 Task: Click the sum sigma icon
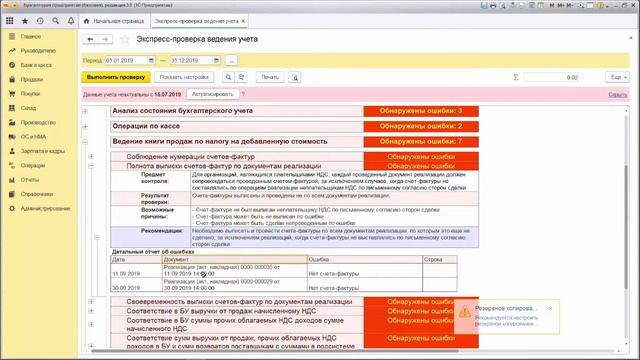click(x=516, y=77)
